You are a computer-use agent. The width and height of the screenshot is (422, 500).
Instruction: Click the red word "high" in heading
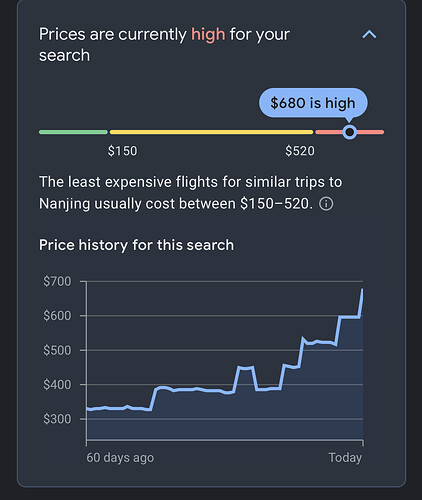[208, 34]
